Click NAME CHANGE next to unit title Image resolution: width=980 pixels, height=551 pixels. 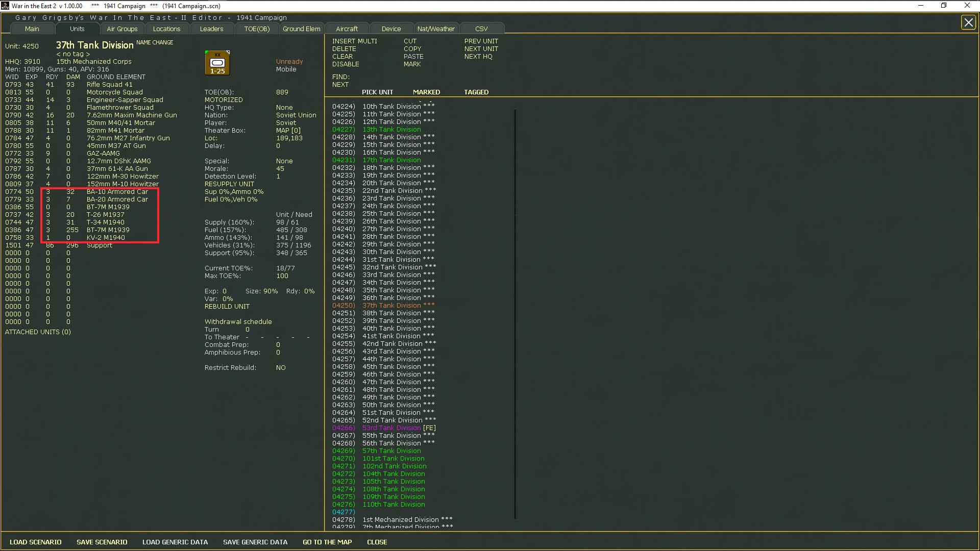click(155, 42)
